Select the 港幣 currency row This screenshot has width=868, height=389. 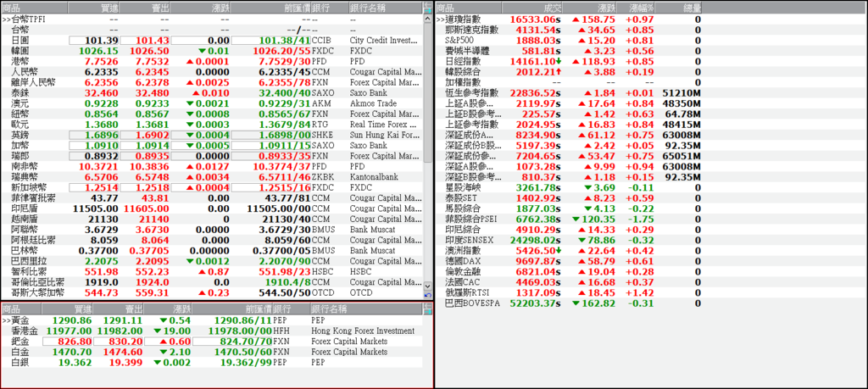coord(211,61)
